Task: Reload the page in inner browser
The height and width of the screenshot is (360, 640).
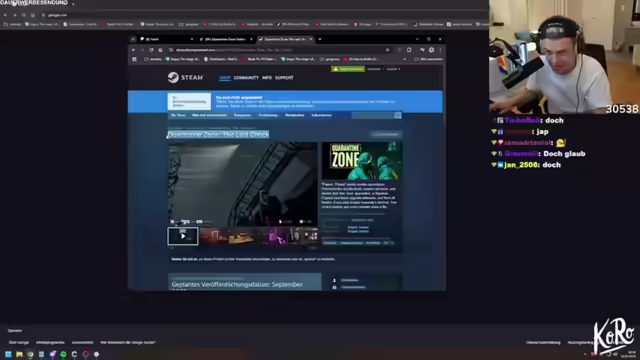Action: pos(151,50)
